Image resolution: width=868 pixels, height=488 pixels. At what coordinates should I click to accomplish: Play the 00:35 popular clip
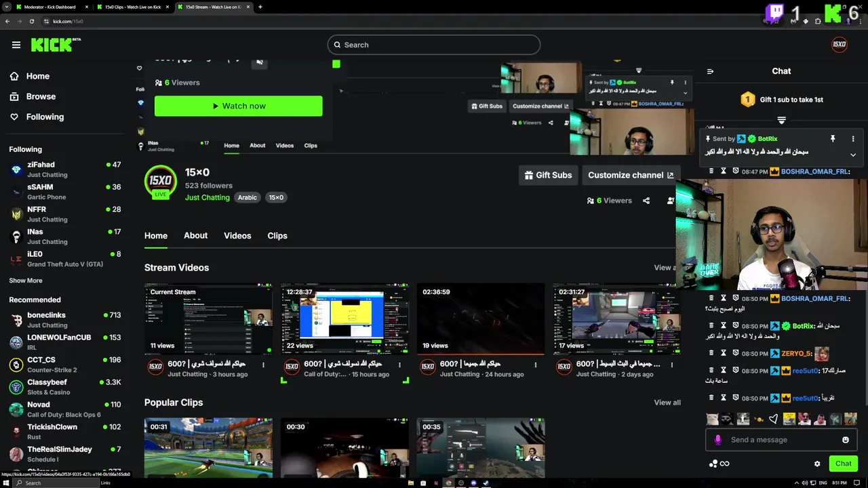(x=481, y=448)
